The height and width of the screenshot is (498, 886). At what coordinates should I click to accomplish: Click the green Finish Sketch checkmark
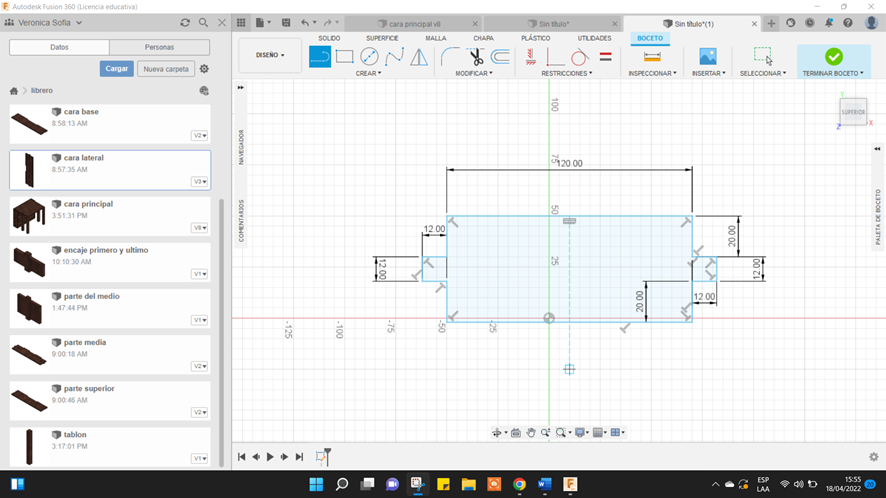(833, 57)
